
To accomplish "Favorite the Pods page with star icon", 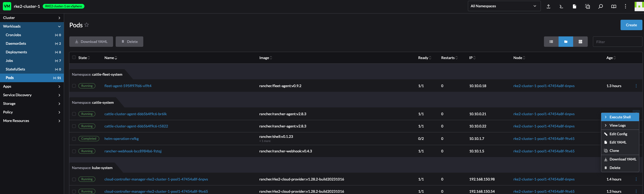I will click(x=87, y=25).
